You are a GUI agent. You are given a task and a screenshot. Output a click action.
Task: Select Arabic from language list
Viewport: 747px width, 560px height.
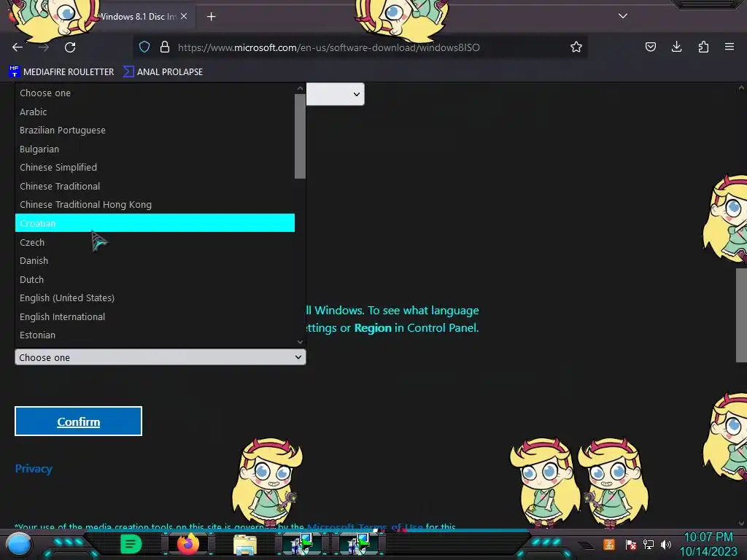pyautogui.click(x=155, y=112)
